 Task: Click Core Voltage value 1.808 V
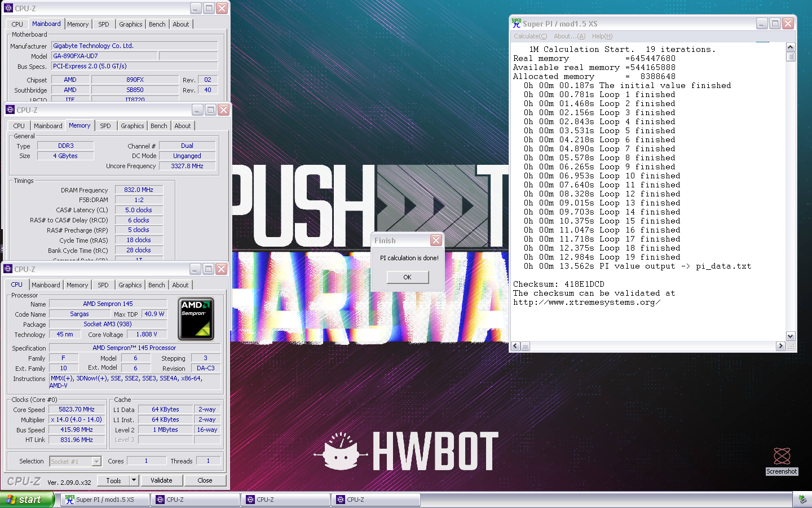pyautogui.click(x=147, y=334)
